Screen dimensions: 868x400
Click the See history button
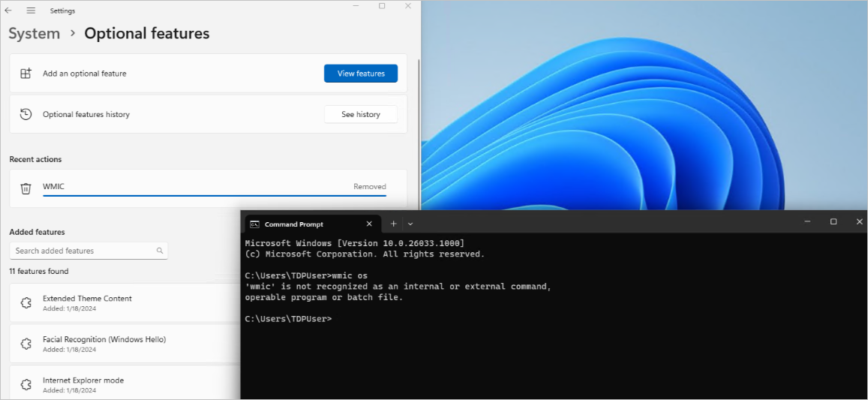pos(361,114)
